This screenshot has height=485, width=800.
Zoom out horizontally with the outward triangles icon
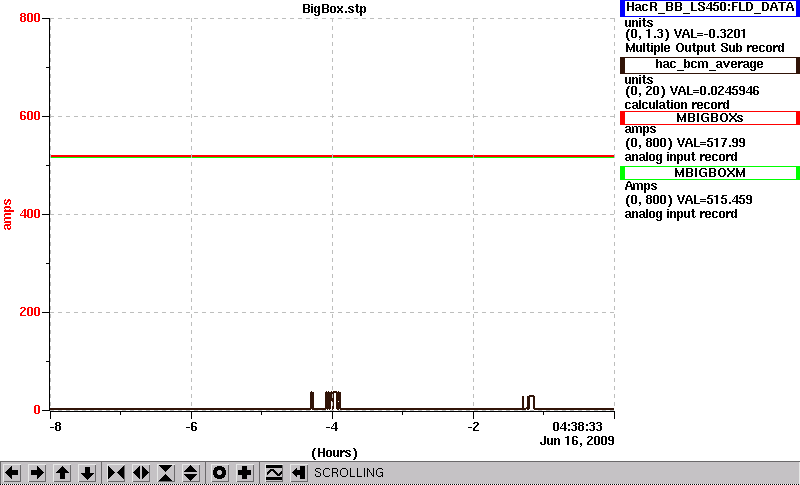point(141,473)
